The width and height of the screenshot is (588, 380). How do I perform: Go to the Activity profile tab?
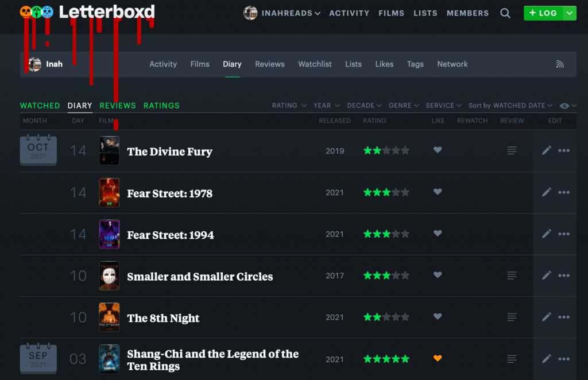tap(163, 64)
